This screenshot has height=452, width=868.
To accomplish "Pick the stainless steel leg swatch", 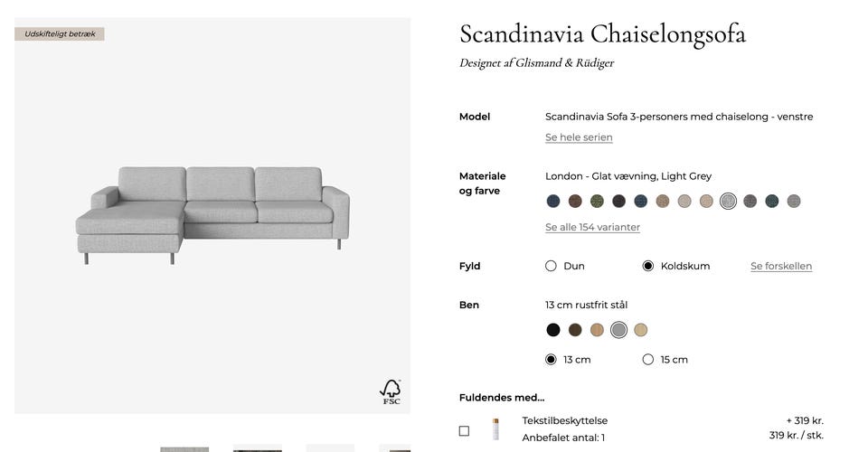I will 618,330.
